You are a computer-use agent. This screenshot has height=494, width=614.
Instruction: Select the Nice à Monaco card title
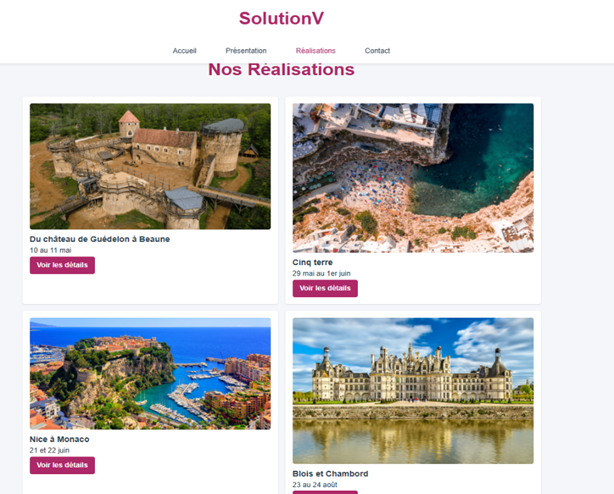(x=60, y=439)
